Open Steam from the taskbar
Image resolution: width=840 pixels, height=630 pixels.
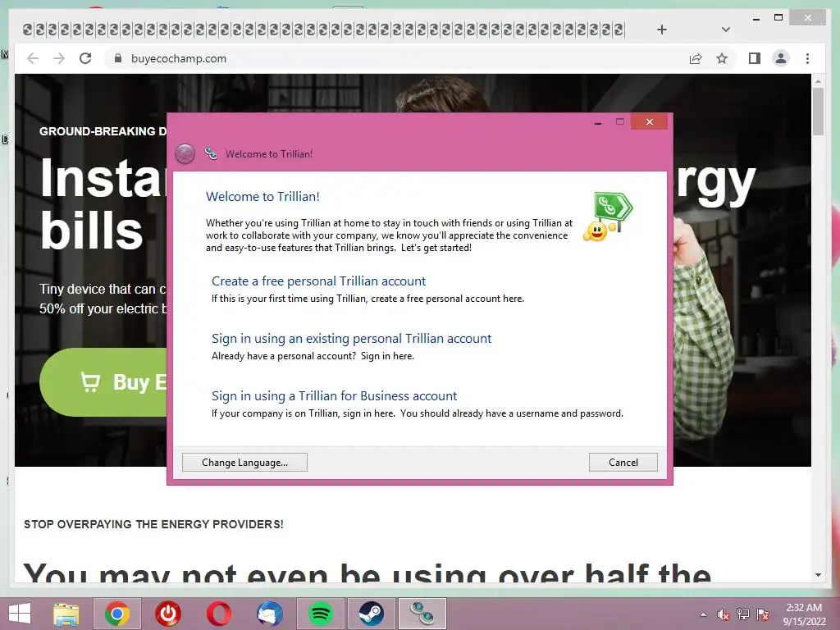pyautogui.click(x=372, y=614)
